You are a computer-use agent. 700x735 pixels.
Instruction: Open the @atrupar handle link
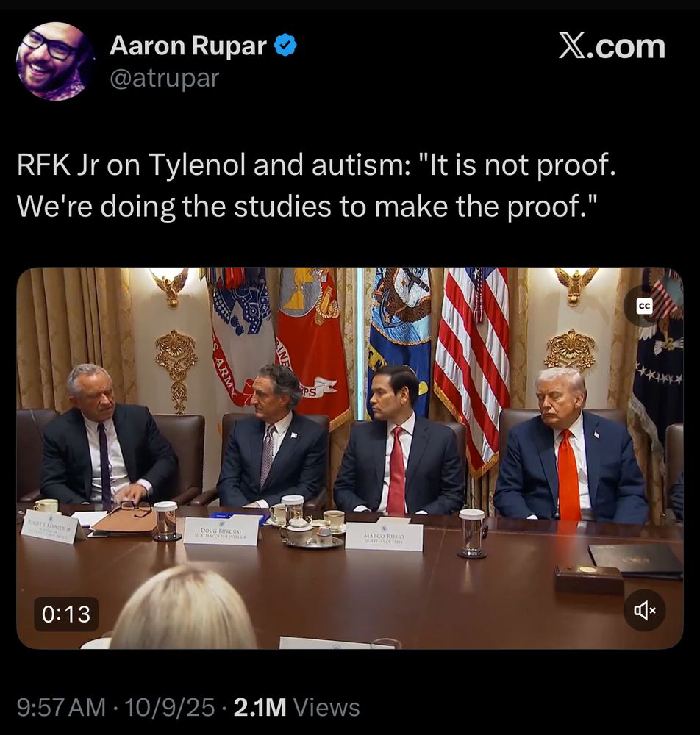point(164,79)
